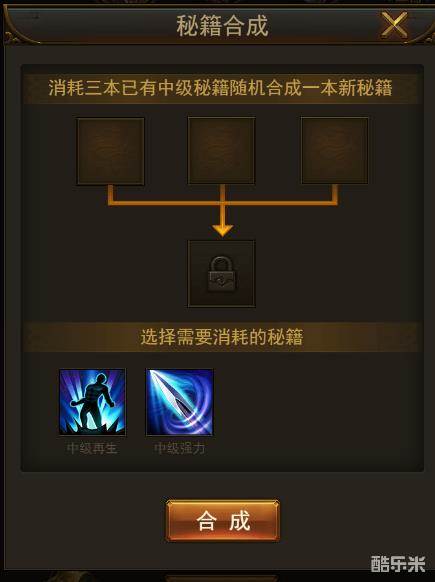Click the padlock icon in the result slot
The width and height of the screenshot is (435, 582).
pos(222,274)
